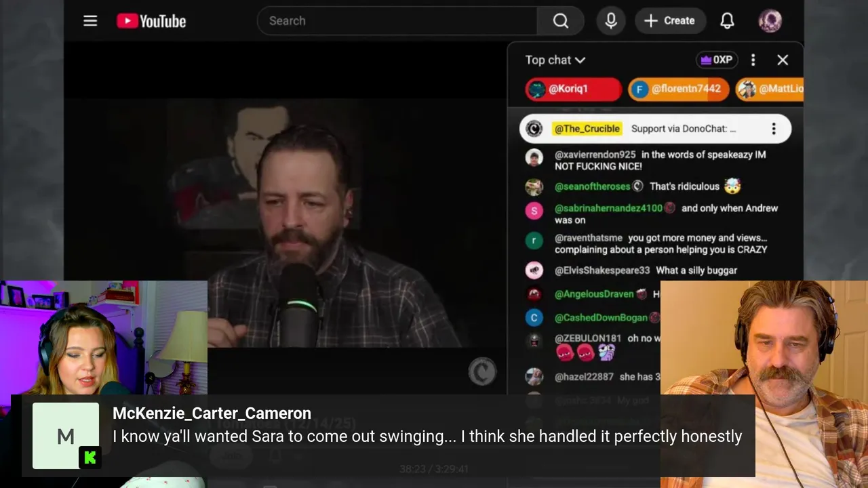Focus the Search input field

pyautogui.click(x=397, y=21)
